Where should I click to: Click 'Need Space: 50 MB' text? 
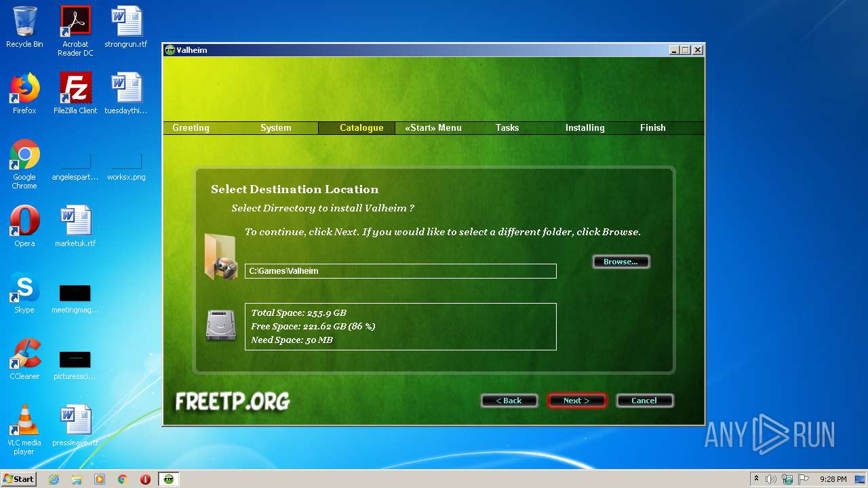click(x=292, y=340)
